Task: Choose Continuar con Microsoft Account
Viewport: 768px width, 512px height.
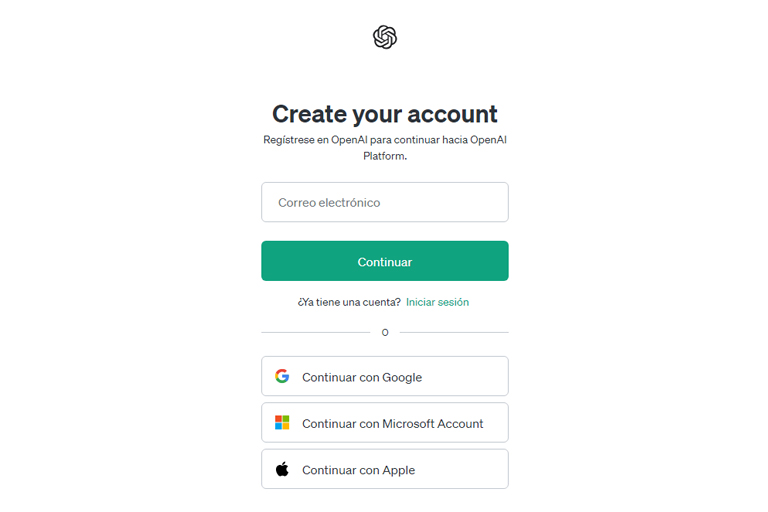Action: (x=384, y=422)
